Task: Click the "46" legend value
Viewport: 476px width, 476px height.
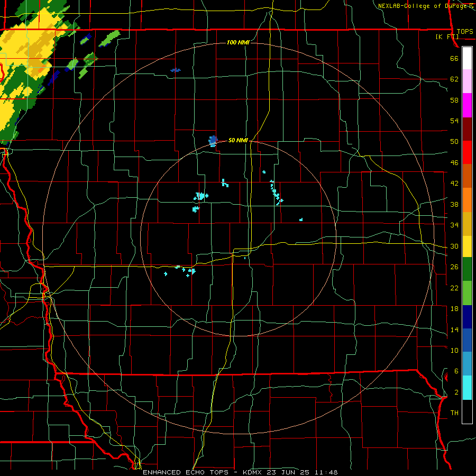Action: [x=454, y=163]
